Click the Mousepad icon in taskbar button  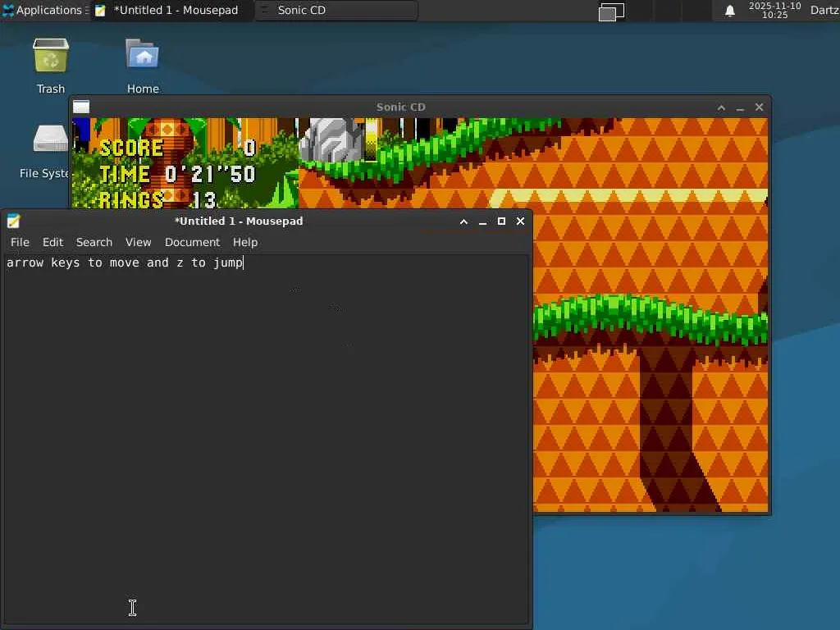pyautogui.click(x=100, y=10)
